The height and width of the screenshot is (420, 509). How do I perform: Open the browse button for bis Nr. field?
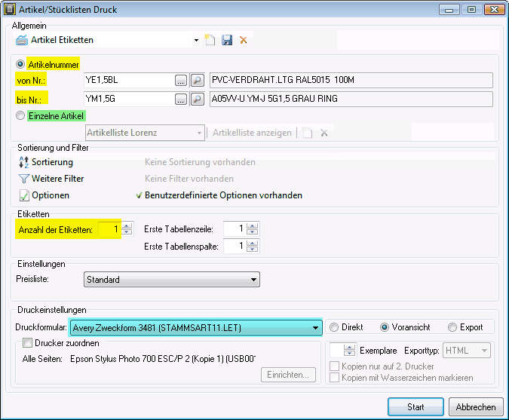click(x=181, y=99)
